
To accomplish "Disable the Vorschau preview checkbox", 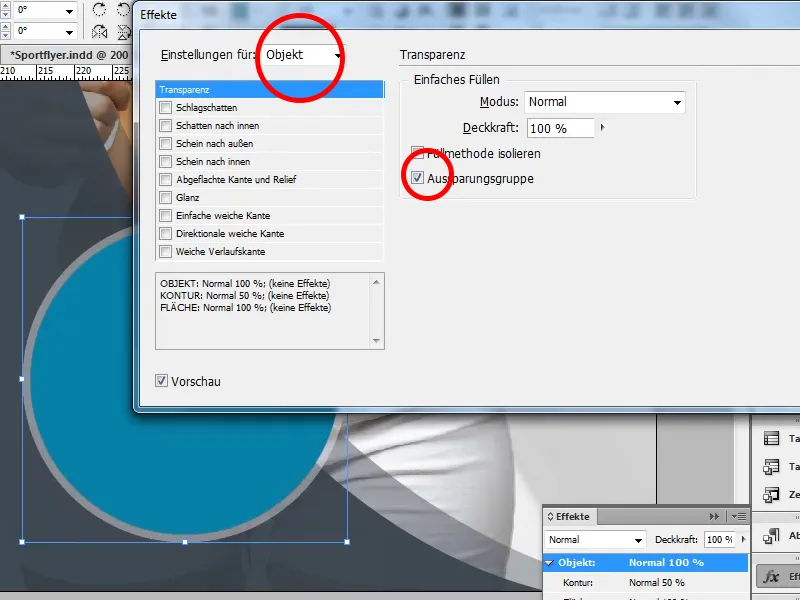I will tap(161, 381).
